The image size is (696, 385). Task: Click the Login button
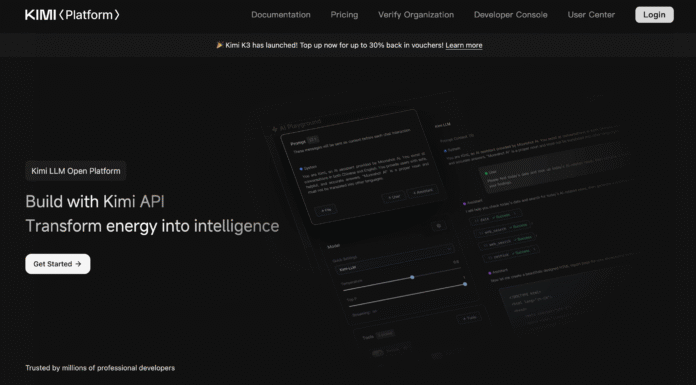click(654, 15)
